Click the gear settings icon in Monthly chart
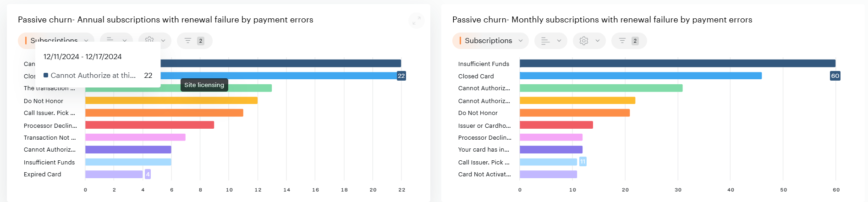The height and width of the screenshot is (202, 868). (583, 41)
